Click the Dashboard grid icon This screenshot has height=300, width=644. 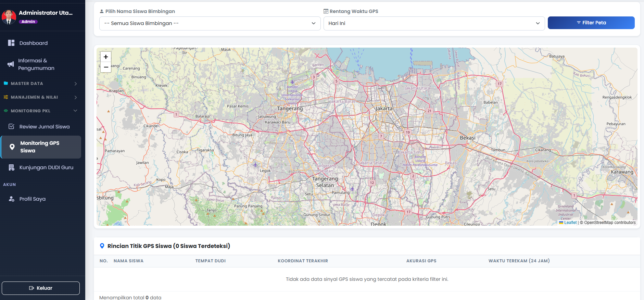(11, 43)
